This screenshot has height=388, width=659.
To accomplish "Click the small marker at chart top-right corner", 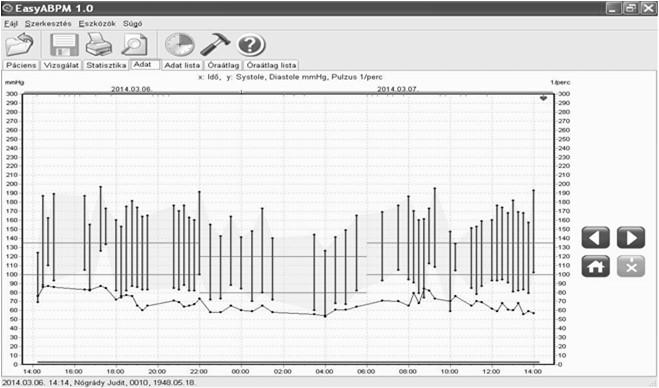I will (543, 98).
